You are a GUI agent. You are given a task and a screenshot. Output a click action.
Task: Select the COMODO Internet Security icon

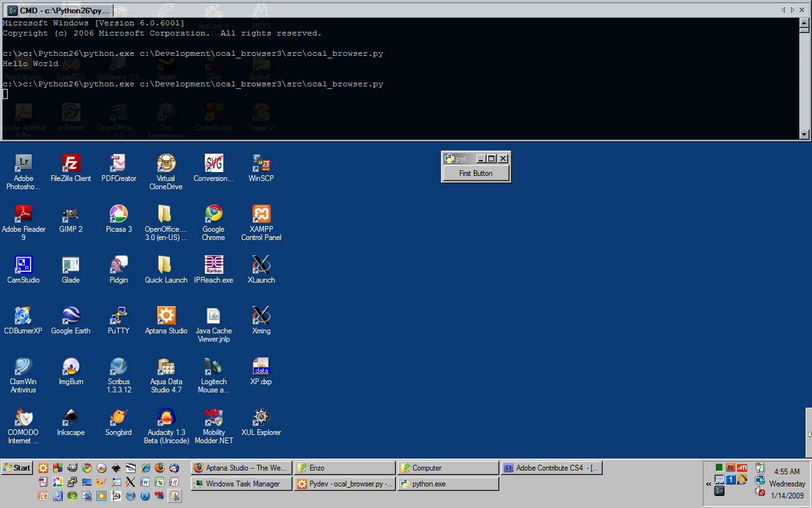[x=23, y=425]
